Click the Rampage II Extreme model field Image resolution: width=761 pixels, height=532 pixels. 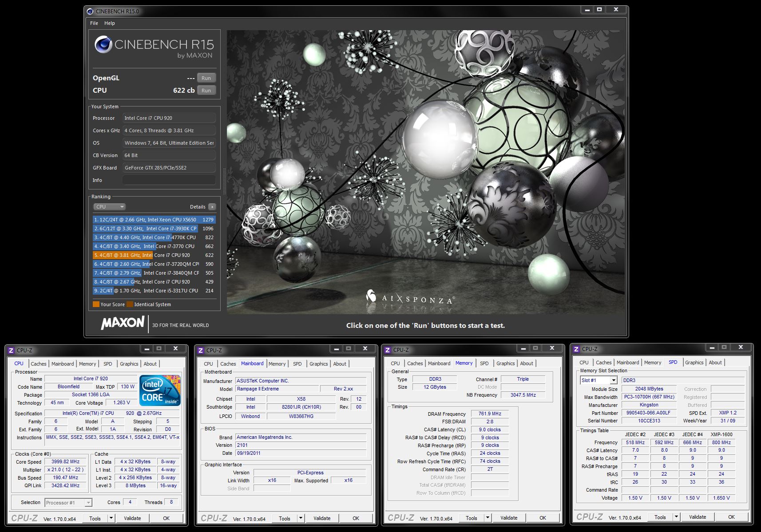tap(277, 389)
